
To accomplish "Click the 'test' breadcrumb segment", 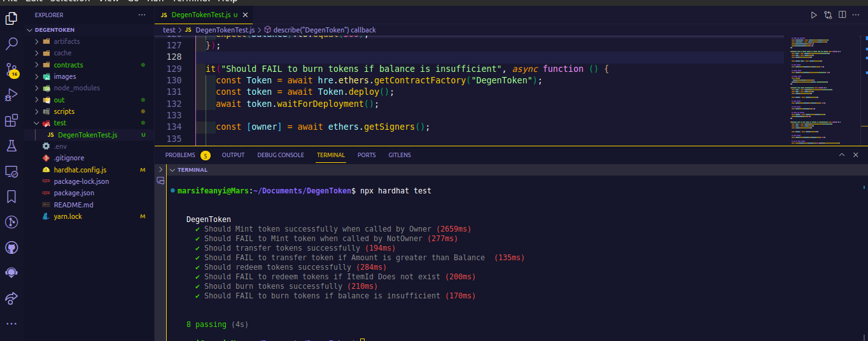I will [169, 30].
